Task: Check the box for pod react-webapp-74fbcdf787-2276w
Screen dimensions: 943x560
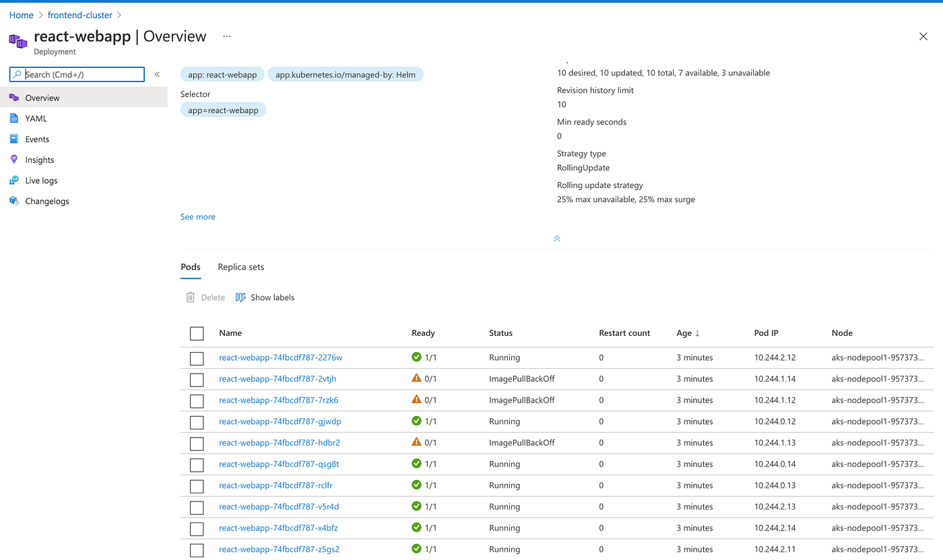Action: coord(196,358)
